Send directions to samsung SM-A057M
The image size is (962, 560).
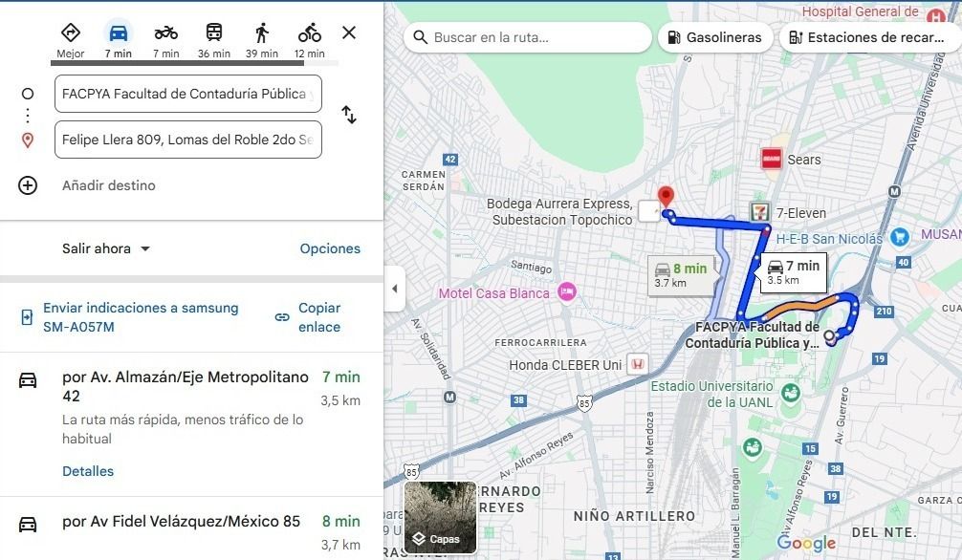[141, 317]
